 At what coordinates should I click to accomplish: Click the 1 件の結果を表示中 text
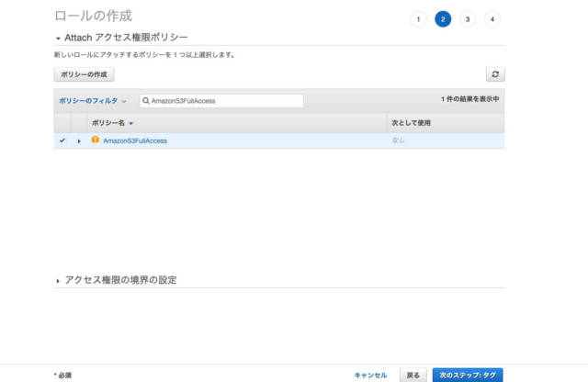(x=469, y=99)
